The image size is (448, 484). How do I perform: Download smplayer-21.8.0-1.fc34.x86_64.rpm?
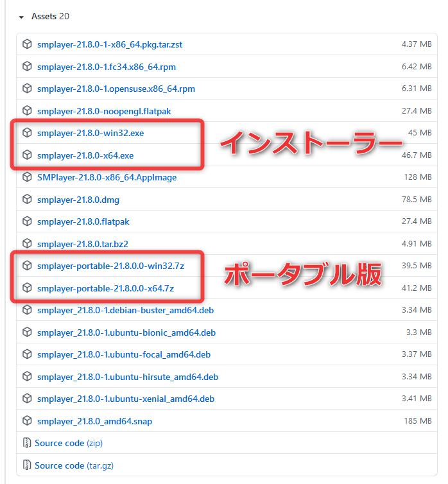click(107, 67)
